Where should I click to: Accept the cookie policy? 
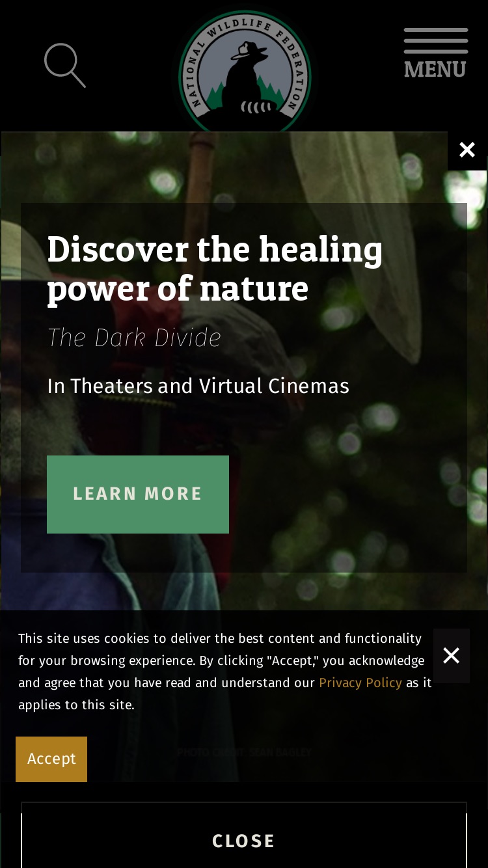click(51, 759)
